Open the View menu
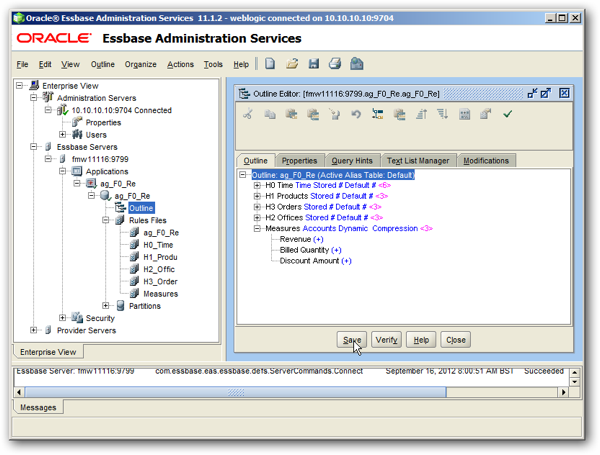 pyautogui.click(x=70, y=64)
